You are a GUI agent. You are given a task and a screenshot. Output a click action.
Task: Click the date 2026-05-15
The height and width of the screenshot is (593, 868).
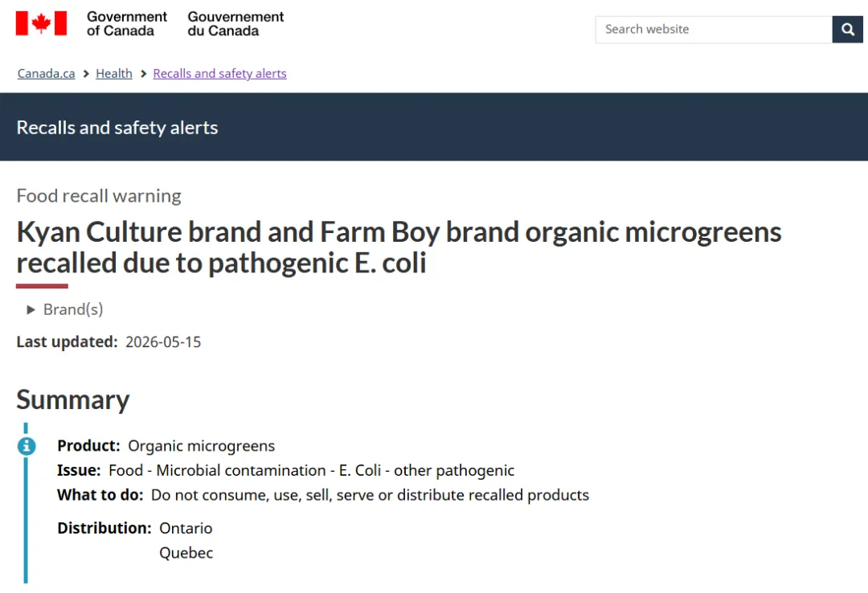(x=163, y=342)
